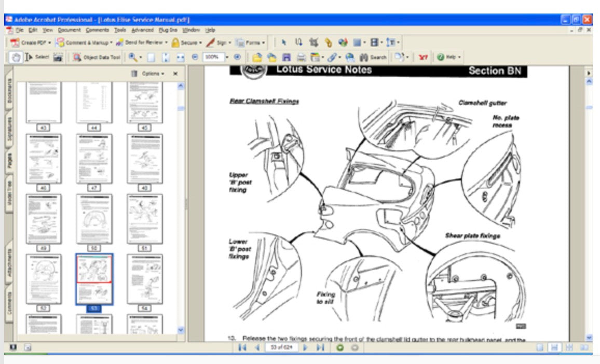The image size is (600, 364).
Task: Select page 54 thumbnail
Action: tap(145, 279)
